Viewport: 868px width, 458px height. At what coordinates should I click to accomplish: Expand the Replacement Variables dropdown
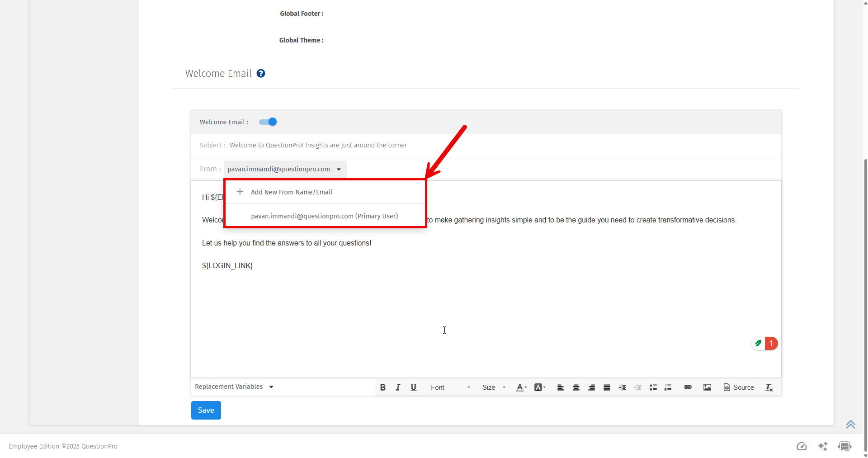pyautogui.click(x=234, y=387)
